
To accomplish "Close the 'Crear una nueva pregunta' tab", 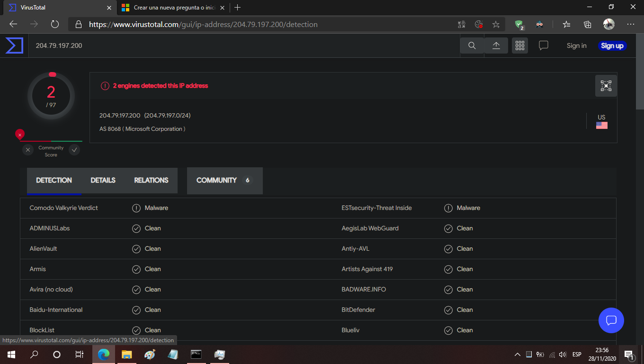I will coord(223,8).
